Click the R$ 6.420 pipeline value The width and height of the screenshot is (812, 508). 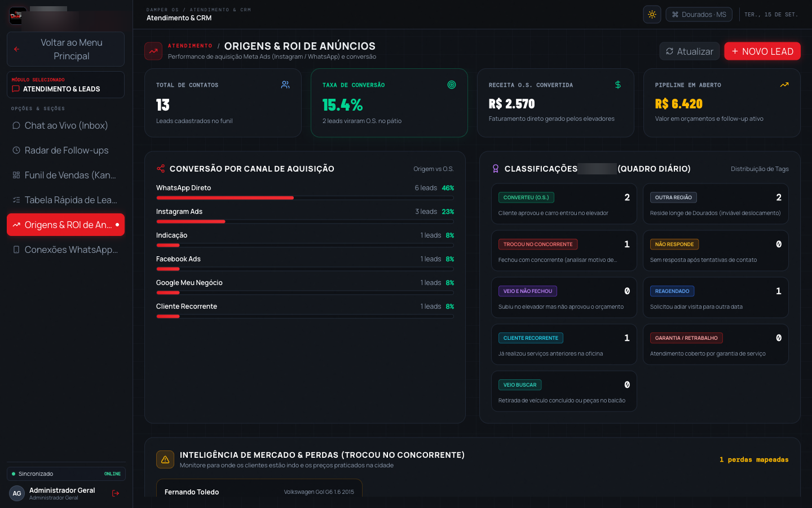679,104
